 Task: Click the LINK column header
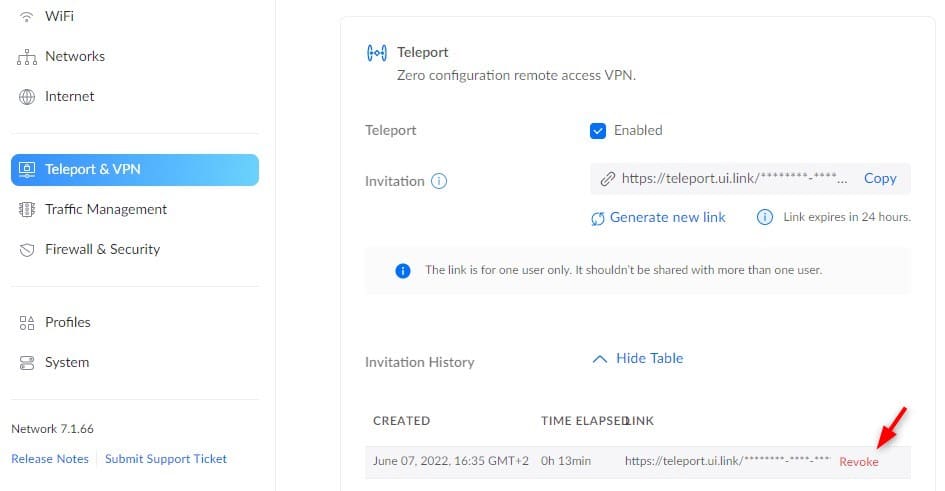pyautogui.click(x=640, y=421)
